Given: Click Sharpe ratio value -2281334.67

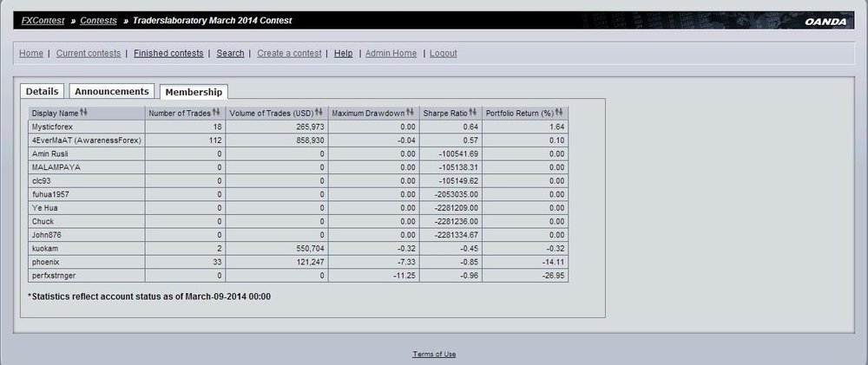Looking at the screenshot, I should [457, 234].
